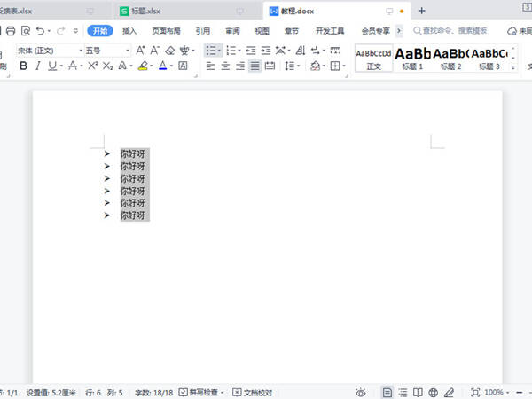Align text left
This screenshot has width=532, height=399.
[210, 66]
